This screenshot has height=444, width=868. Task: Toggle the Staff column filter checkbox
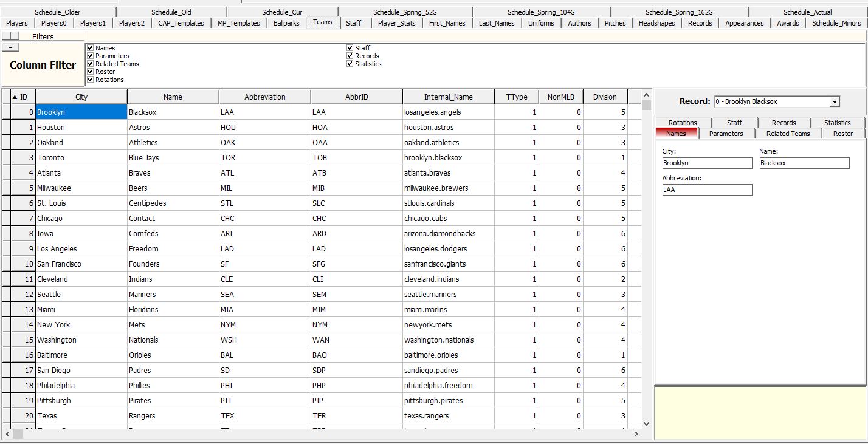coord(350,48)
